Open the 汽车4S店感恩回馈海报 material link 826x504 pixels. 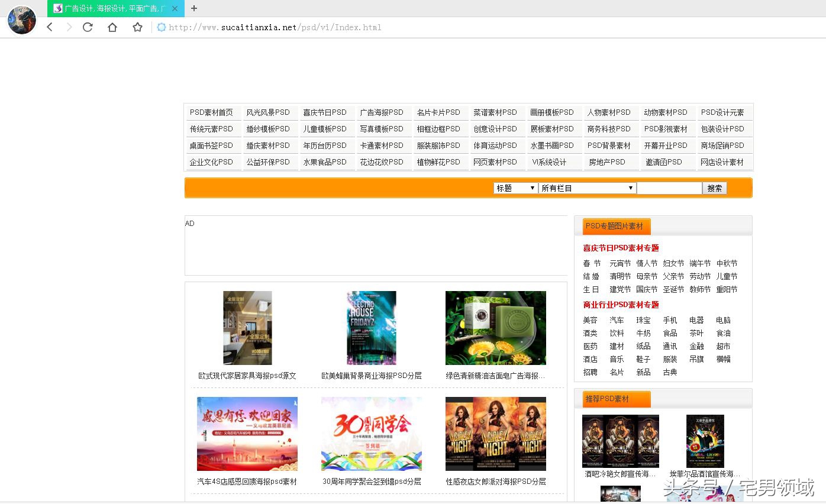(246, 482)
